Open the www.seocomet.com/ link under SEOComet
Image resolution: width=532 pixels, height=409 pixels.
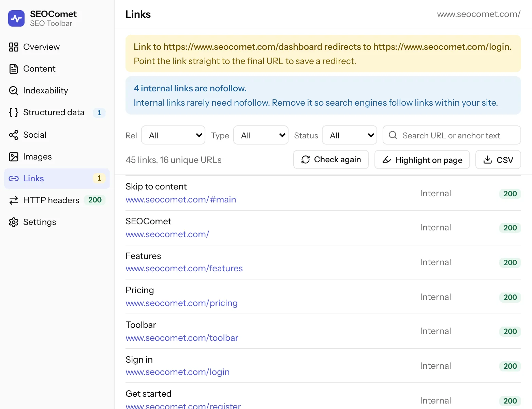click(x=167, y=234)
